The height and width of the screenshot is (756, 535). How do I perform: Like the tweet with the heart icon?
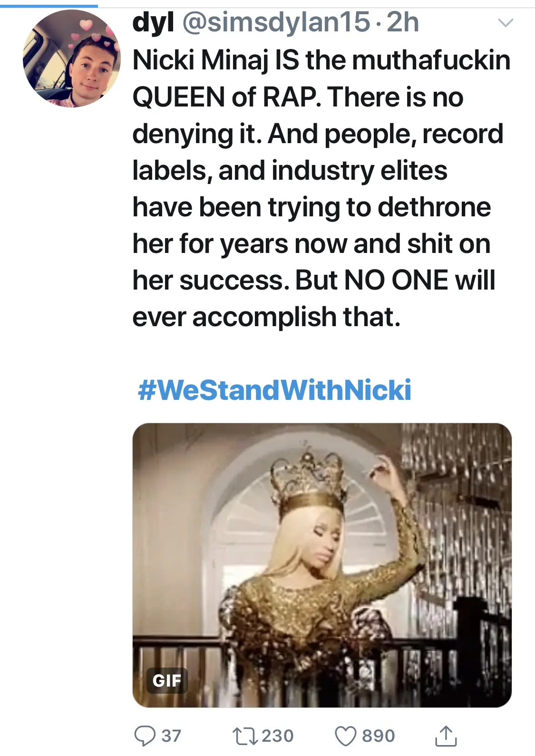[346, 736]
